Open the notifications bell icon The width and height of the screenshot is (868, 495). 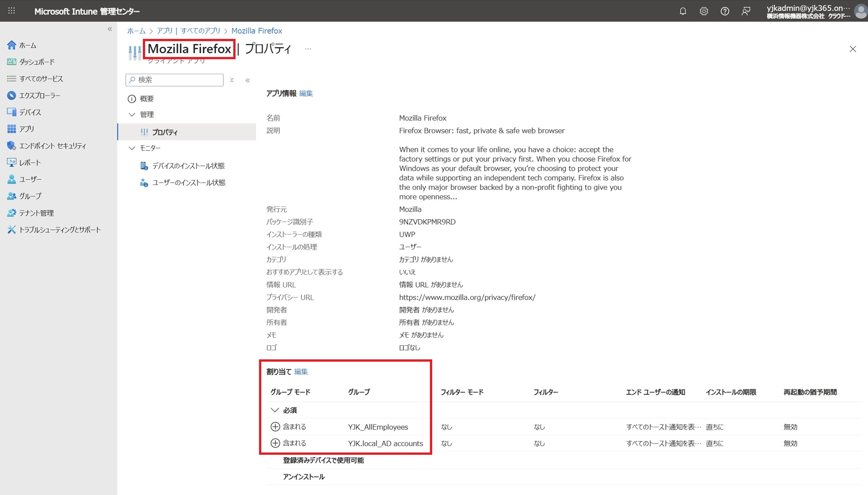tap(683, 11)
